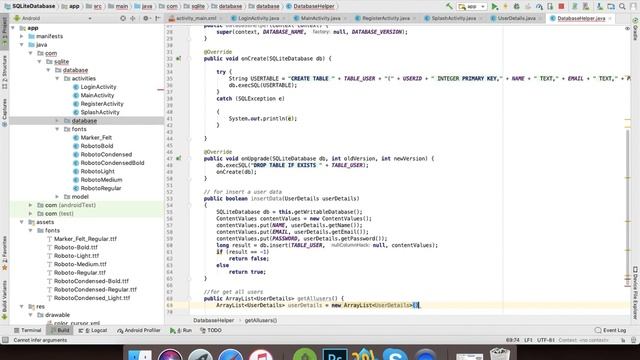This screenshot has height=360, width=640.
Task: Hide the Project panel with the hide icon
Action: [x=158, y=18]
